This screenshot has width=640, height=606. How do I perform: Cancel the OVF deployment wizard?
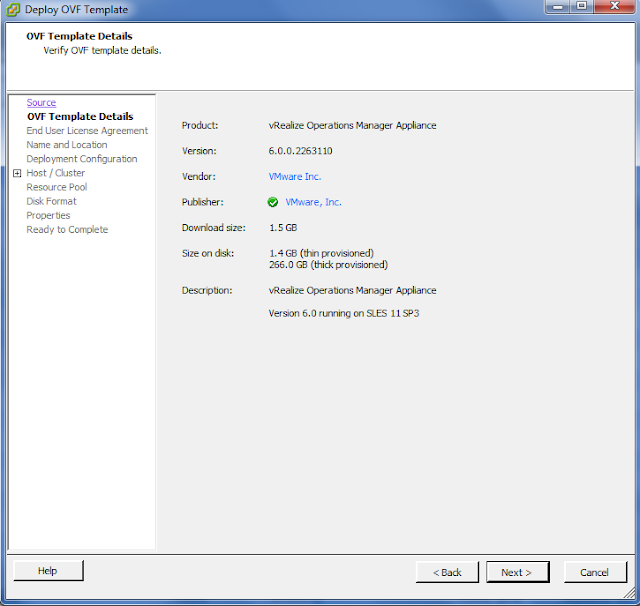coord(595,572)
